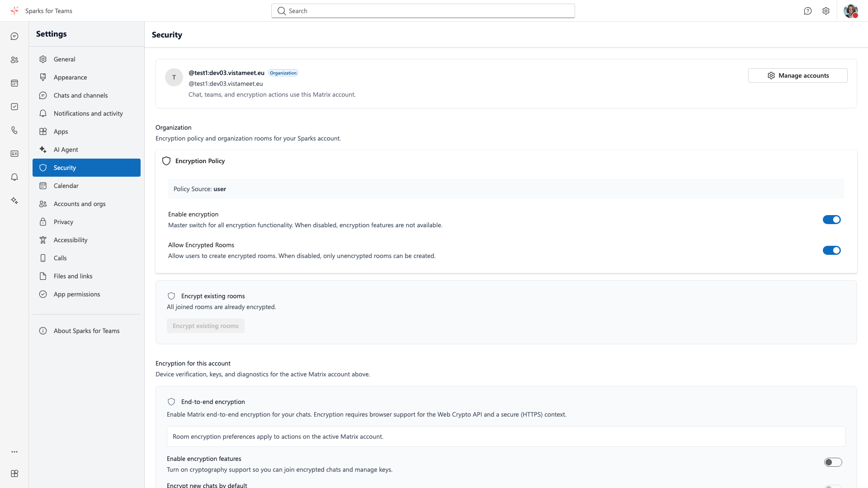The image size is (868, 488).
Task: Open App permissions settings
Action: coord(86,294)
